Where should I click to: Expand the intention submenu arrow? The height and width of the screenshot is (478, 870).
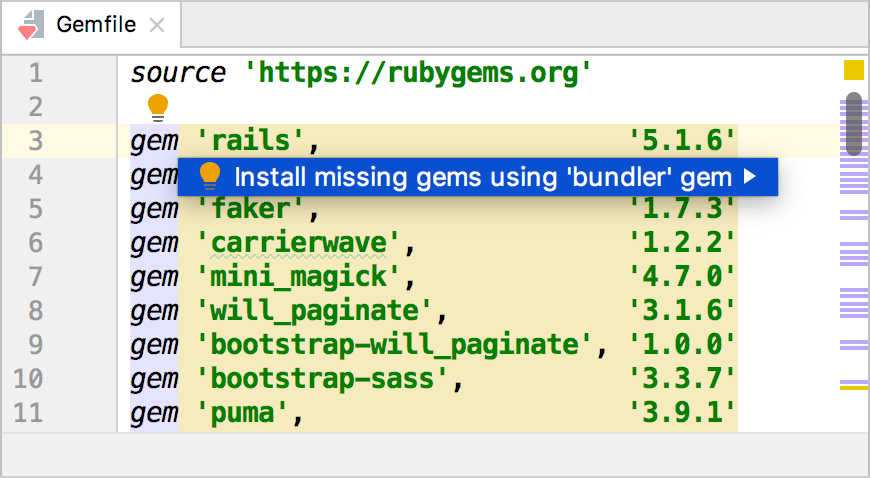(x=750, y=177)
